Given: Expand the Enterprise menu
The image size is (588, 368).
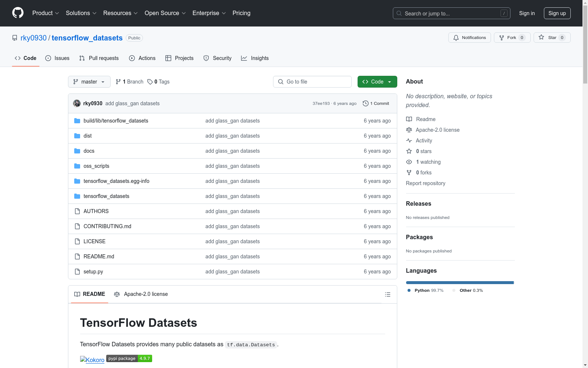Looking at the screenshot, I should pos(209,13).
